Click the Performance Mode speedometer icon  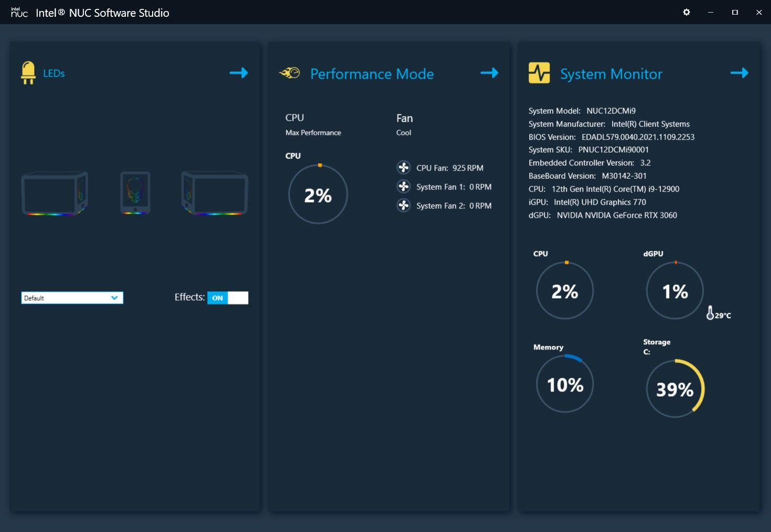tap(290, 73)
